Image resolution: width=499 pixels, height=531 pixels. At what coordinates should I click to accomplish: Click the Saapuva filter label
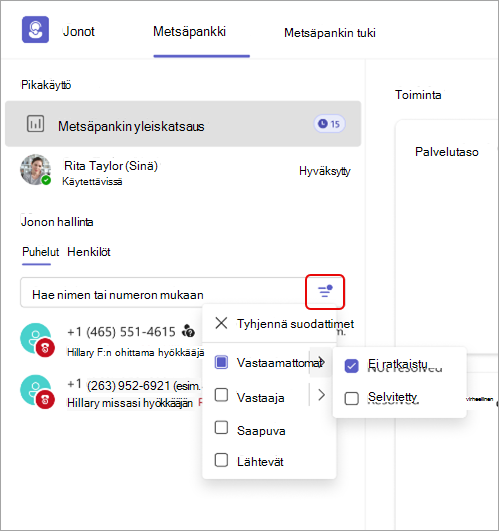pyautogui.click(x=261, y=431)
